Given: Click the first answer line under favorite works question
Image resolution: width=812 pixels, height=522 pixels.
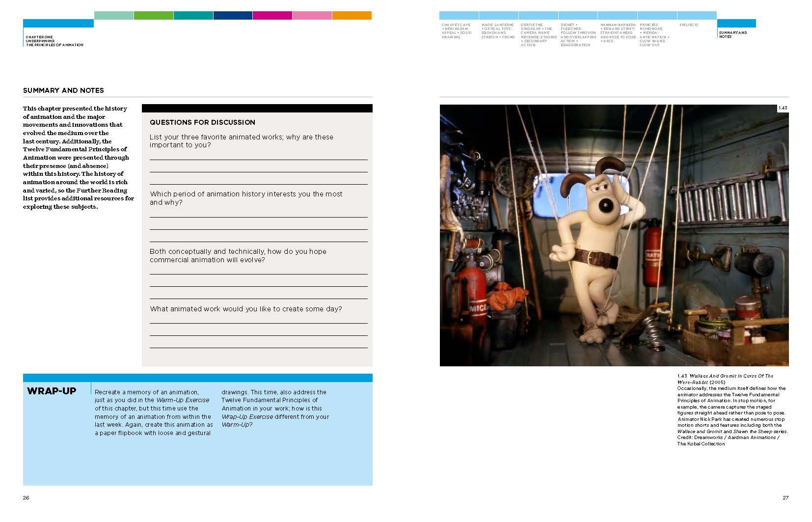Looking at the screenshot, I should (x=259, y=160).
